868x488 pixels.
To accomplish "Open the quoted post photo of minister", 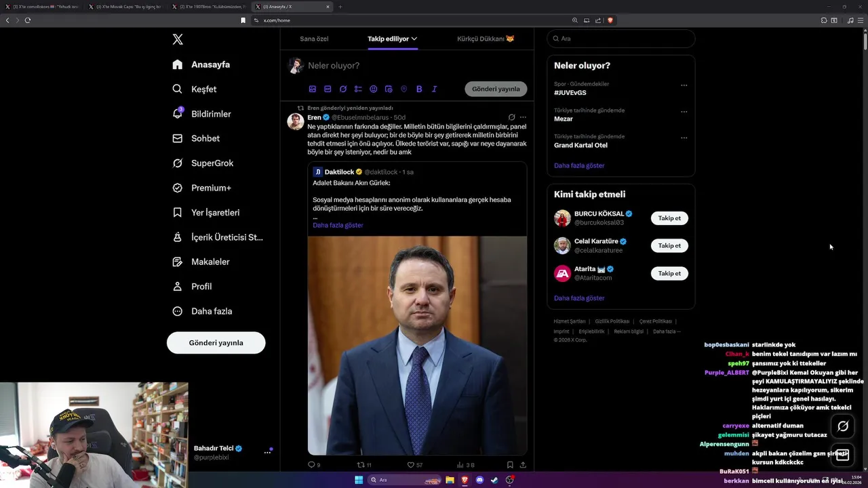I will coord(417,345).
